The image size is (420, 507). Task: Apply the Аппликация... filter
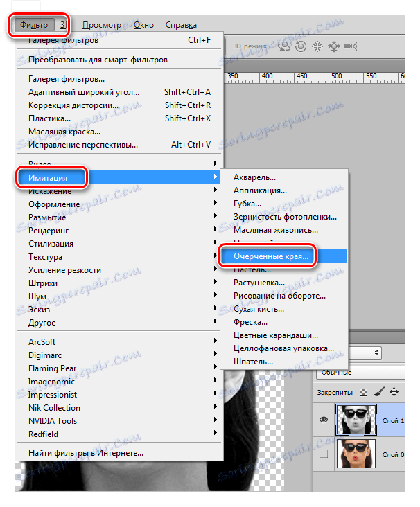(x=284, y=190)
